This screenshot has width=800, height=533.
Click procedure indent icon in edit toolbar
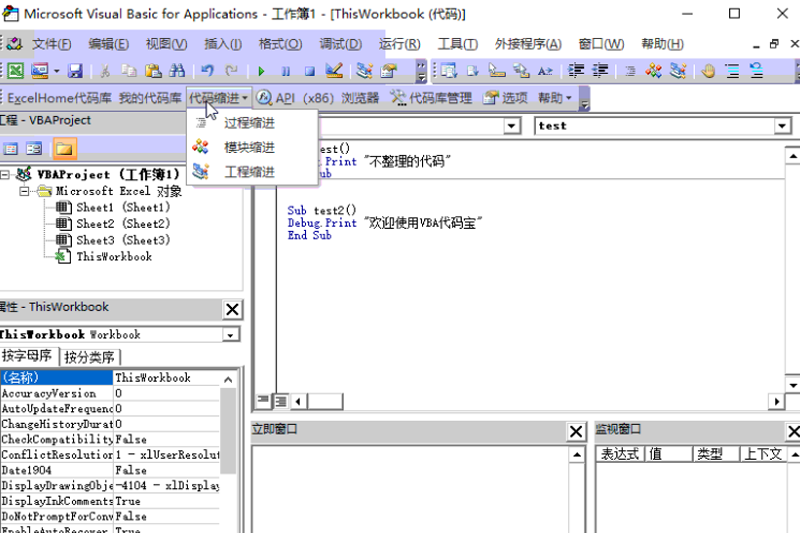coord(630,71)
